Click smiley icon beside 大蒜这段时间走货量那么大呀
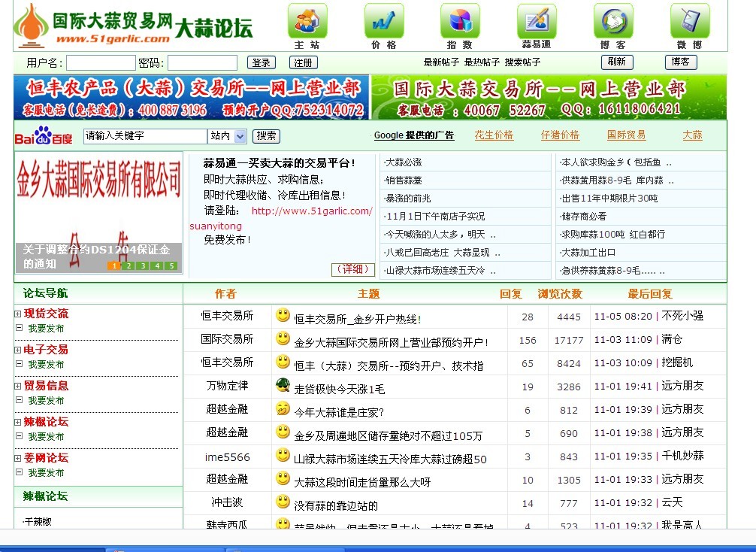 (283, 478)
